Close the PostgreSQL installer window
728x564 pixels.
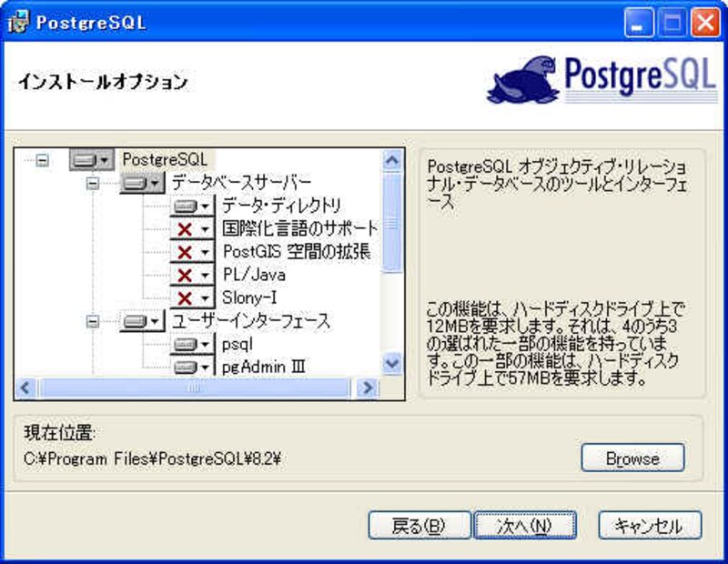(705, 22)
